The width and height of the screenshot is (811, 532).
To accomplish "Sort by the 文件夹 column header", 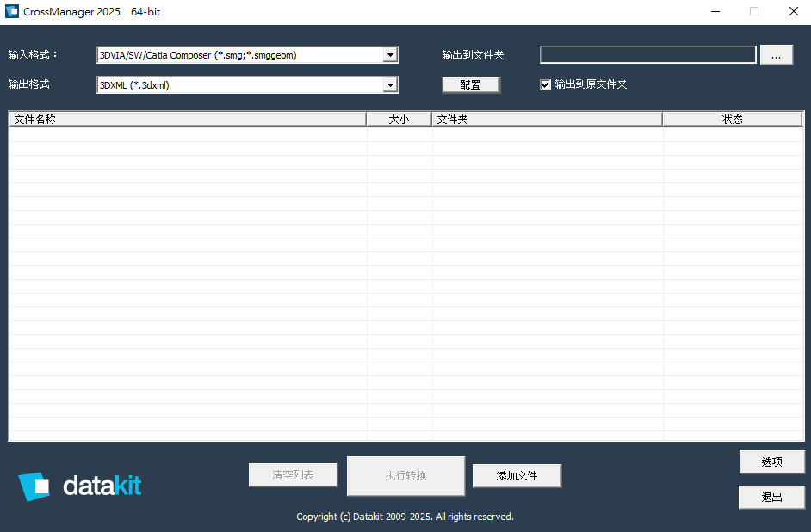I will click(x=548, y=120).
